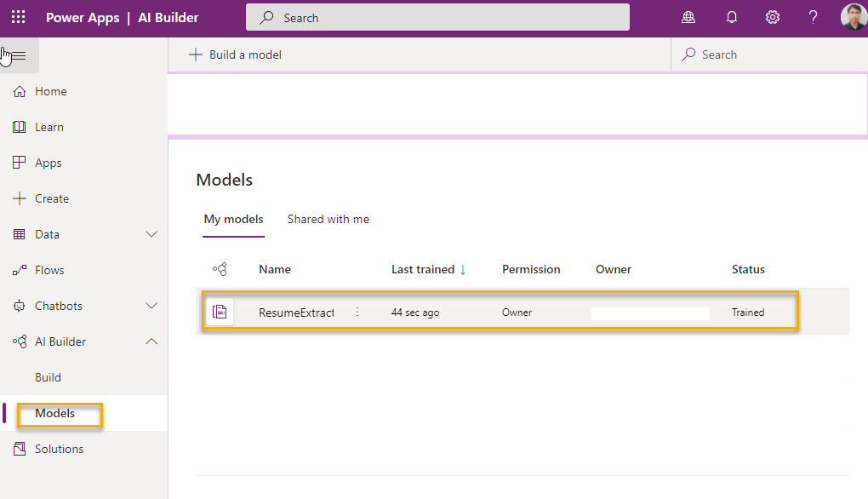Expand the Data section chevron
The height and width of the screenshot is (499, 868).
pos(151,234)
